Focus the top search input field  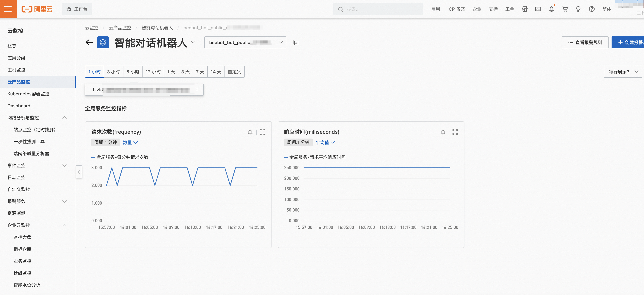[378, 9]
